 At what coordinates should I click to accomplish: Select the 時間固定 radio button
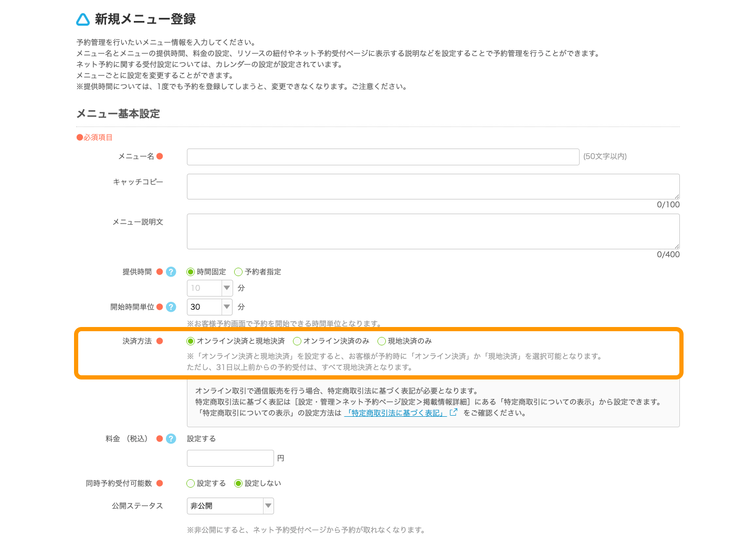click(191, 272)
